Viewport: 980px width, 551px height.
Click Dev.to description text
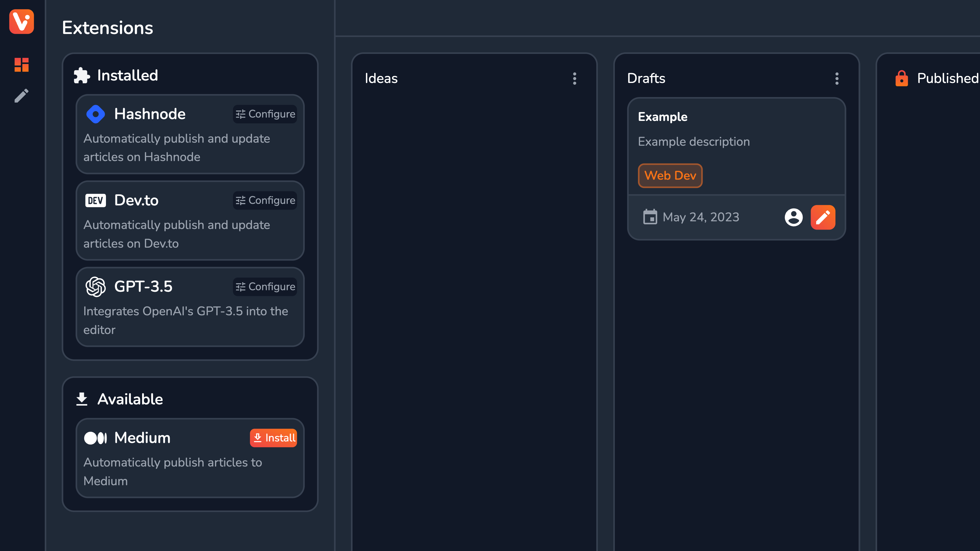176,234
